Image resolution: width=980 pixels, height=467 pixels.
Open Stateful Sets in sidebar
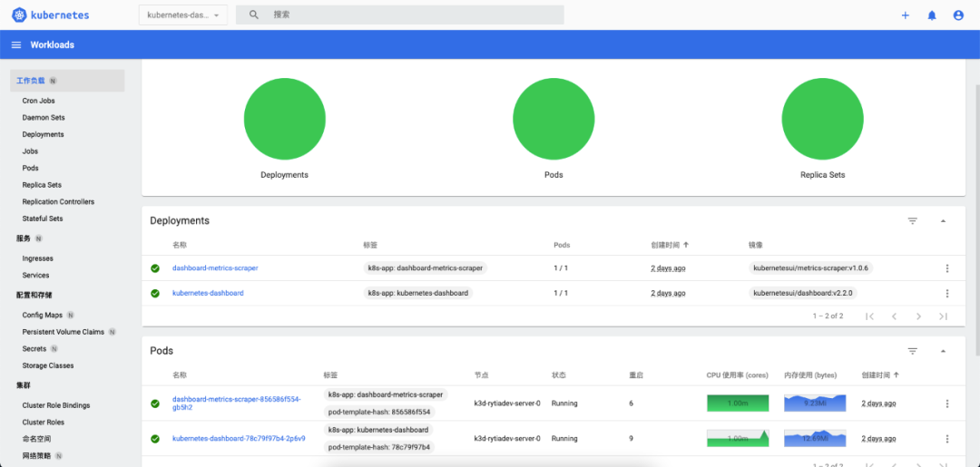tap(43, 219)
